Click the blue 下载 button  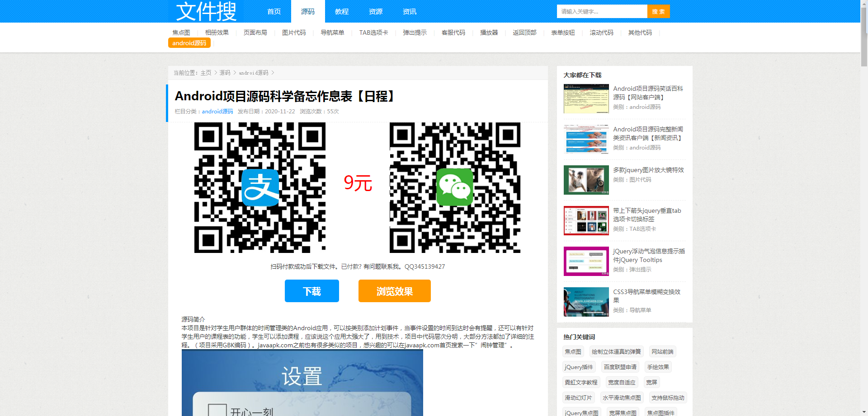coord(312,291)
